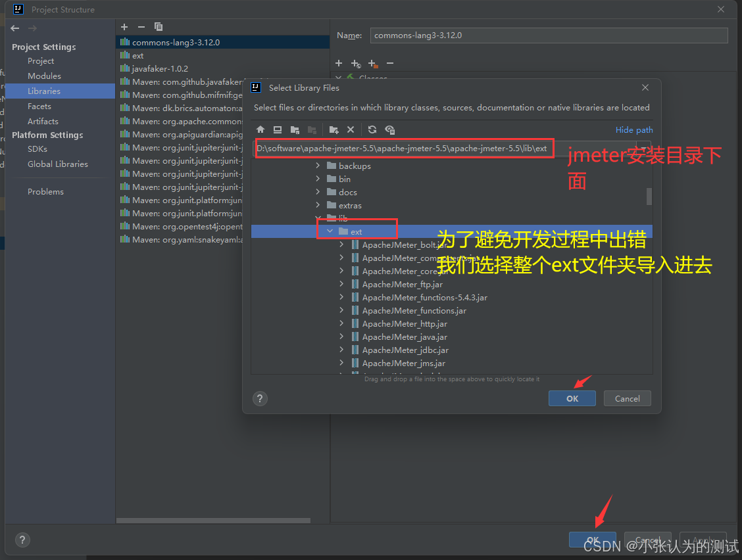Select Maven: org.yaml:snakeyaml library
The width and height of the screenshot is (742, 560).
pyautogui.click(x=182, y=240)
